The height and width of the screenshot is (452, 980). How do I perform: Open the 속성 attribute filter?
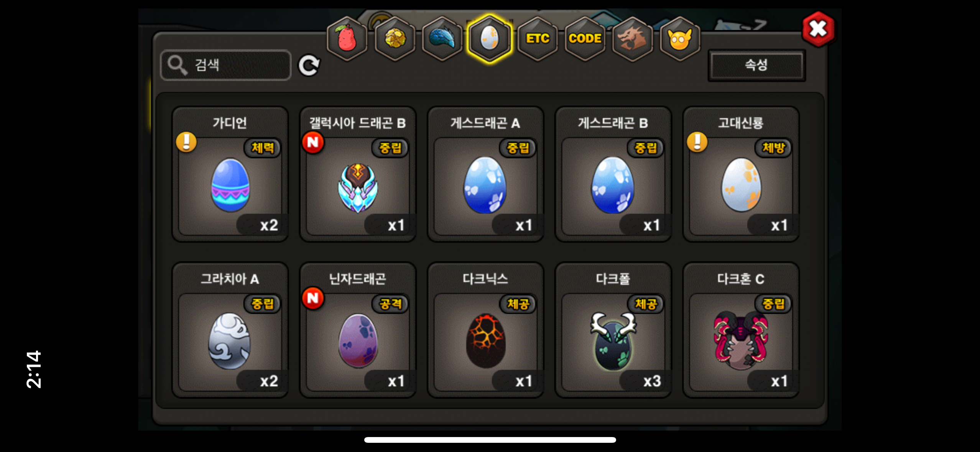[x=756, y=65]
